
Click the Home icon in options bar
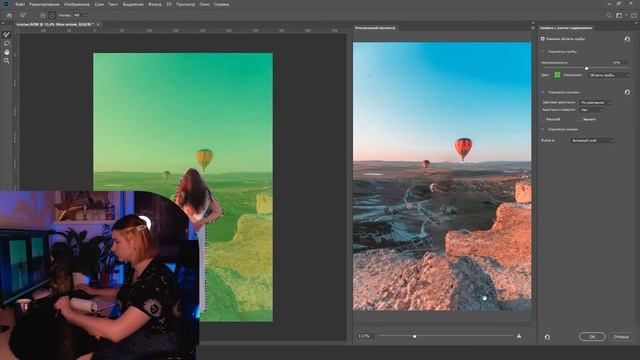tap(9, 15)
